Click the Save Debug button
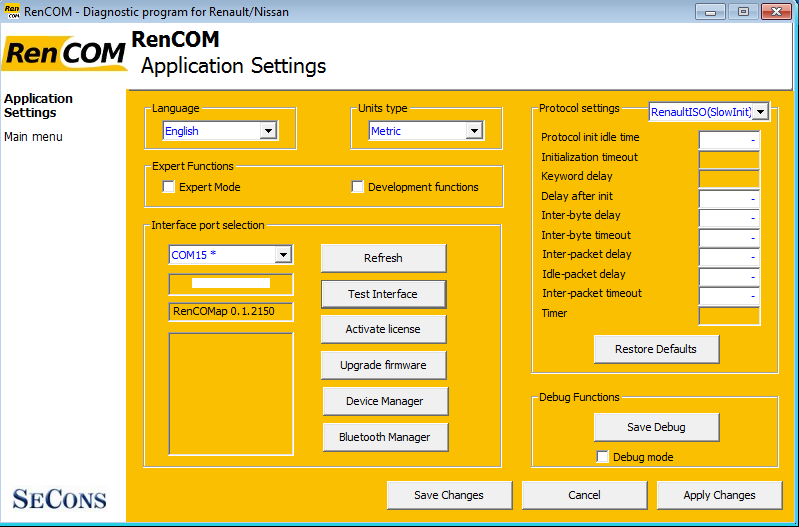Viewport: 799px width, 527px height. pos(656,427)
